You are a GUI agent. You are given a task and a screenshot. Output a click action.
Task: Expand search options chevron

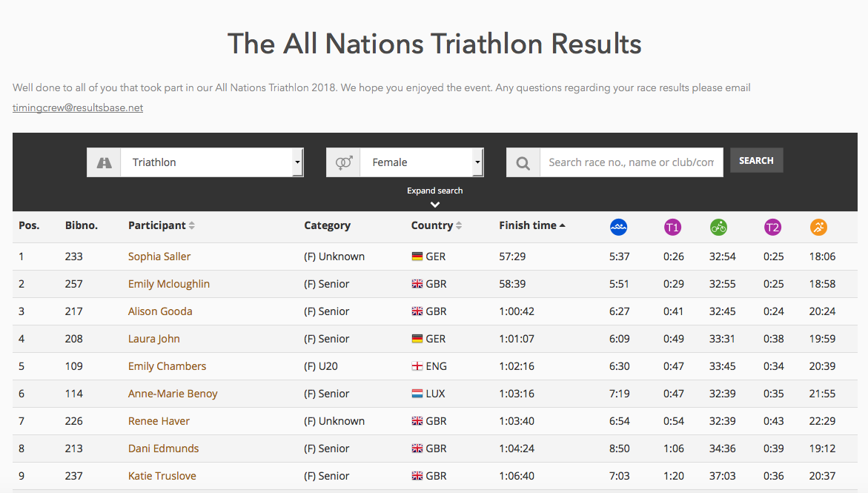click(x=435, y=205)
